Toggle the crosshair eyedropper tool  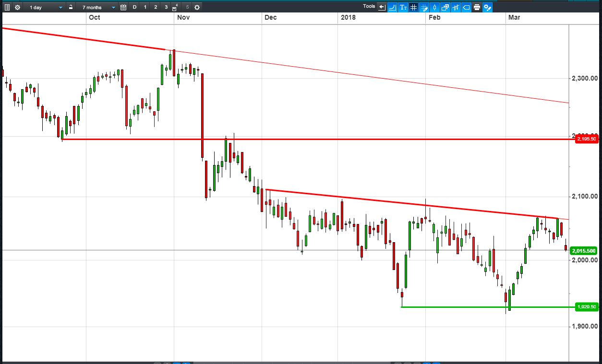coord(424,7)
